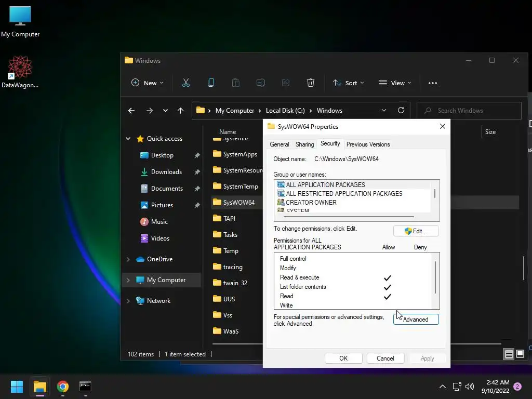Click the Search Windows field
The height and width of the screenshot is (399, 532).
[x=469, y=111]
